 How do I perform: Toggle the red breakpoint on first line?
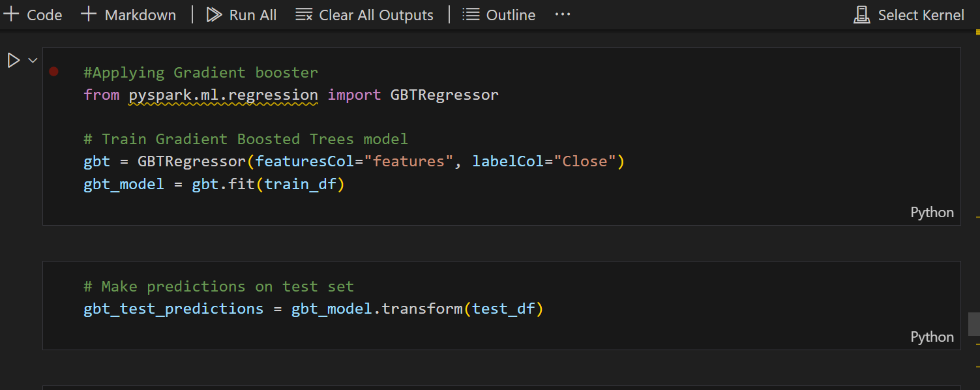click(53, 72)
